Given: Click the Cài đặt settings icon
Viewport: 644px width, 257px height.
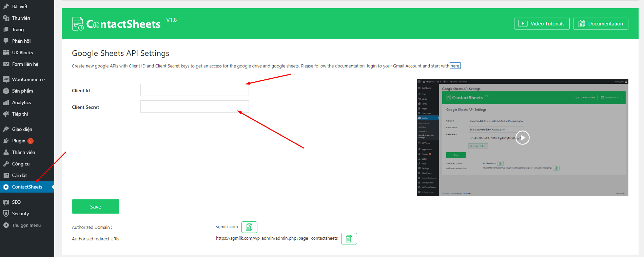Looking at the screenshot, I should click(6, 175).
